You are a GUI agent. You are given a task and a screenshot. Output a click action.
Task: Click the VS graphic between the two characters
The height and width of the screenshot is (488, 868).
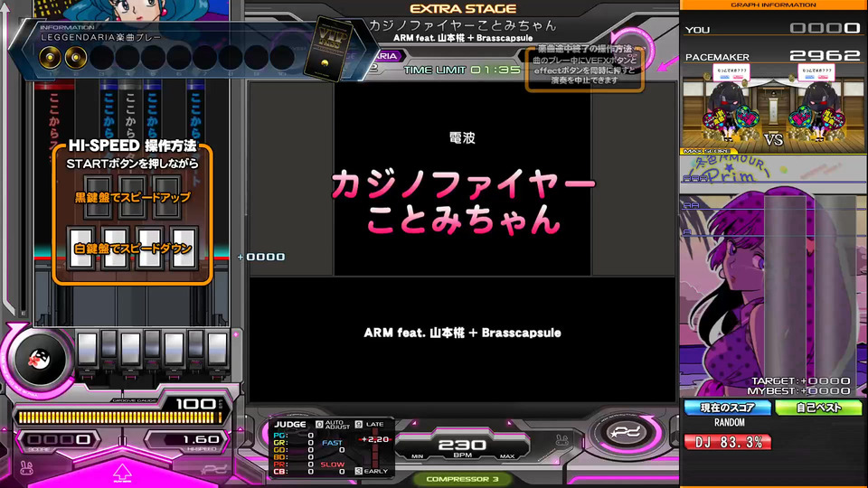(773, 140)
